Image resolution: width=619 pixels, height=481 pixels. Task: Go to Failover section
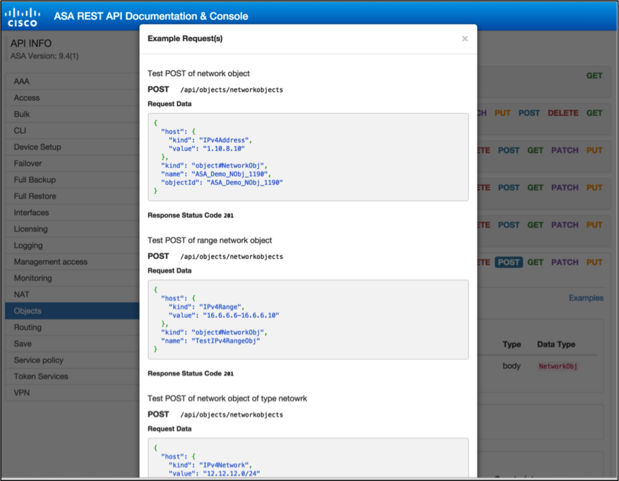point(72,163)
